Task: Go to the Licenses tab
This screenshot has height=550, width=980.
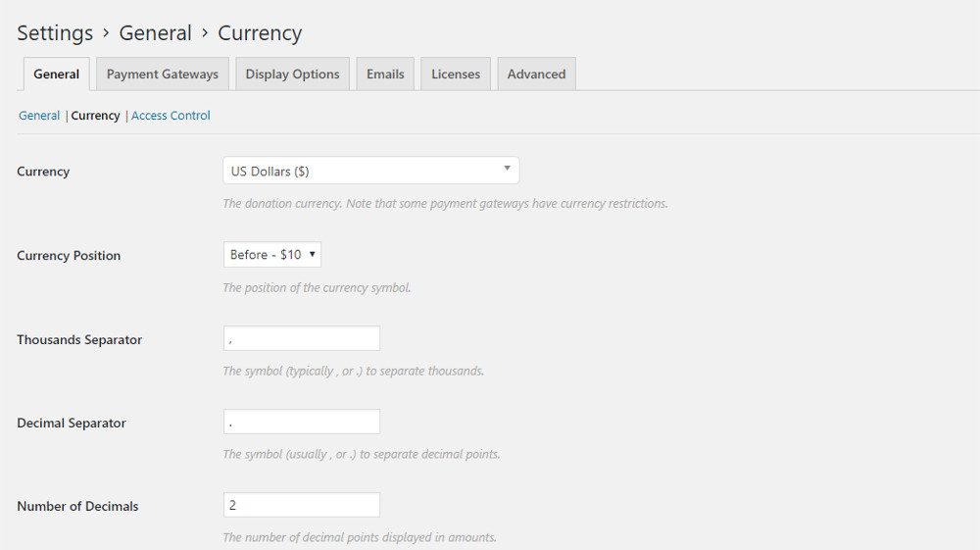Action: pos(456,74)
